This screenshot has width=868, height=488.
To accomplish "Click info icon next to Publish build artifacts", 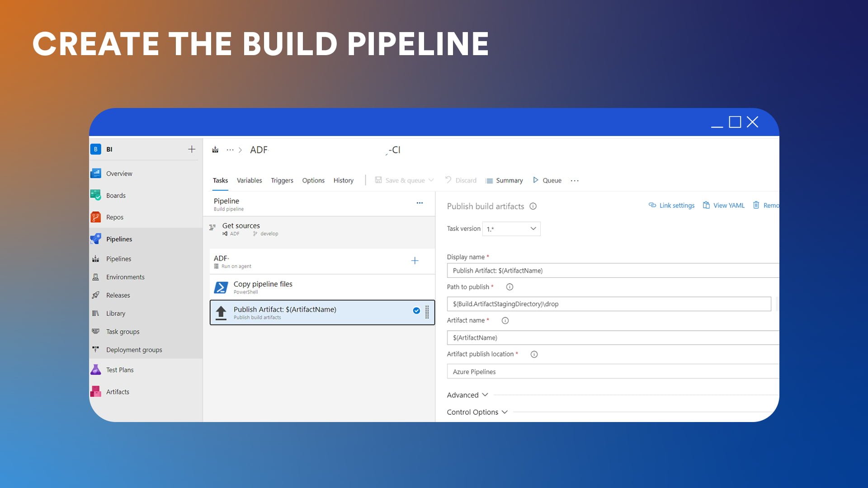I will (x=533, y=206).
